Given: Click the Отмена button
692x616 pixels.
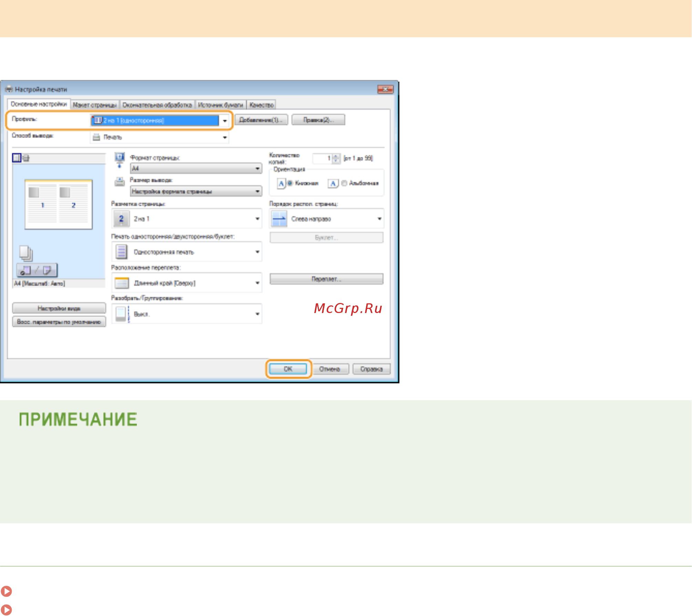Looking at the screenshot, I should coord(329,369).
